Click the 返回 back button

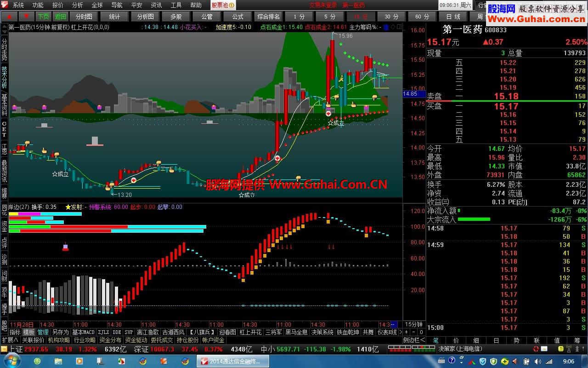click(60, 16)
